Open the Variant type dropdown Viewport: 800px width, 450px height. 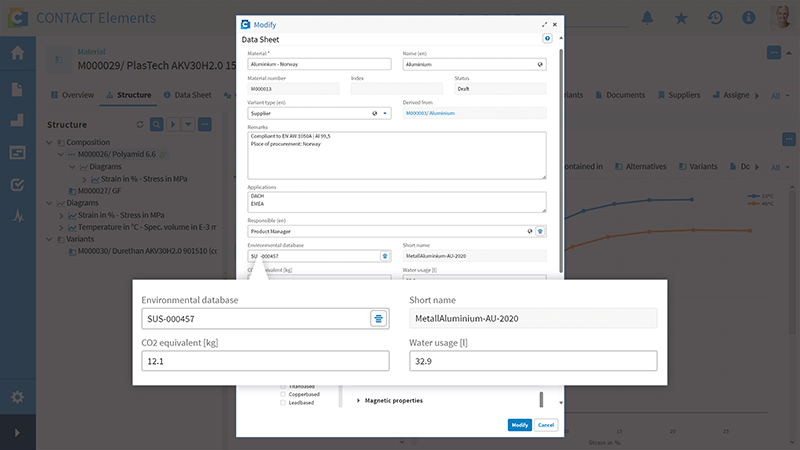[x=385, y=113]
